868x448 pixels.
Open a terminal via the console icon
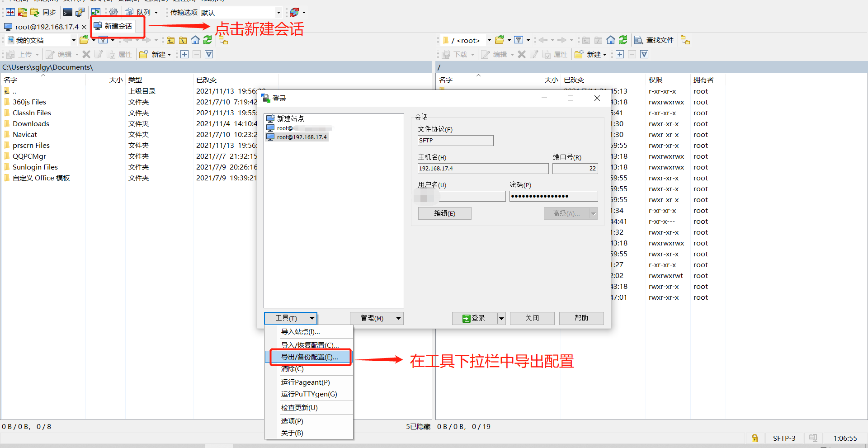click(67, 12)
